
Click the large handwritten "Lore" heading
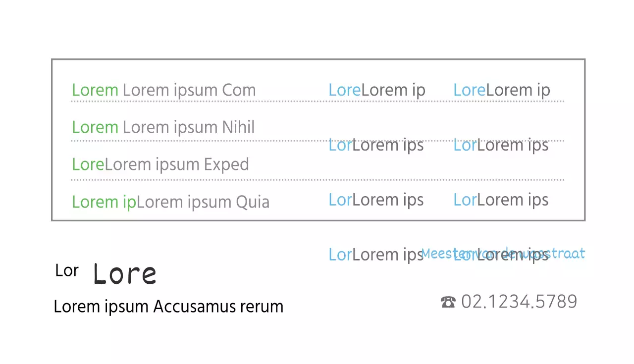[x=125, y=274]
